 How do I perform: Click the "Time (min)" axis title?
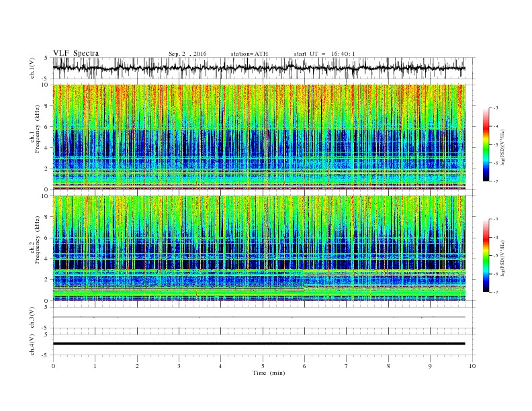[x=269, y=373]
